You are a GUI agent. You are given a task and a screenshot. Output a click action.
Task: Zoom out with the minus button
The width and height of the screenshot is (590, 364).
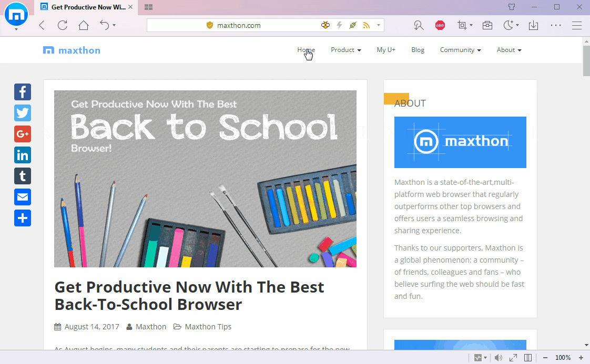pos(545,358)
